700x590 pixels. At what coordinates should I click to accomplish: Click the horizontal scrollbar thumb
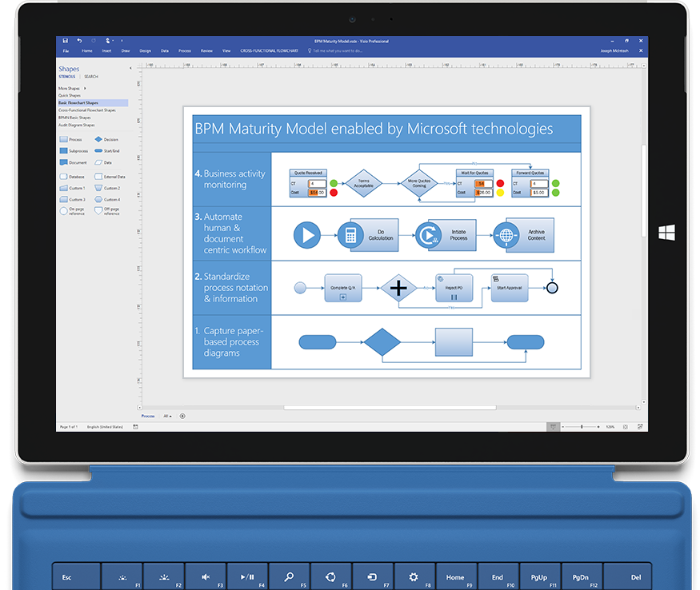(x=390, y=408)
